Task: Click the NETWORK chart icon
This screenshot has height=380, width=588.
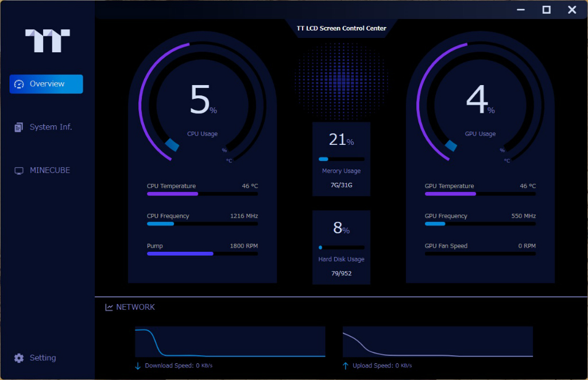Action: (109, 307)
